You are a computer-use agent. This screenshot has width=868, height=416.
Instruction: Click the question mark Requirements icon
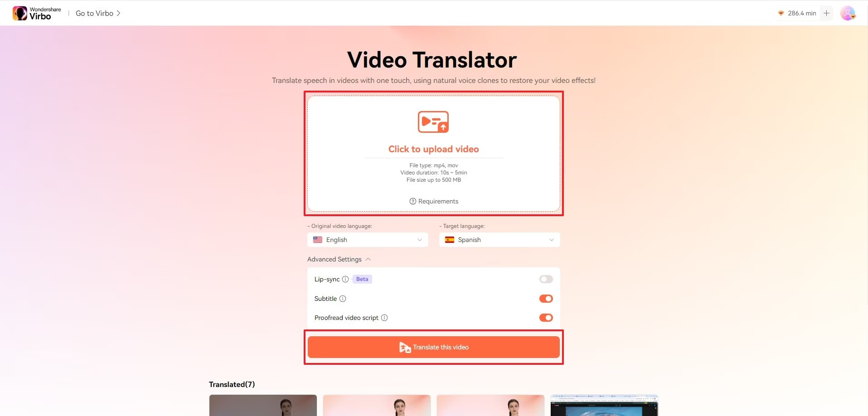[x=412, y=201]
